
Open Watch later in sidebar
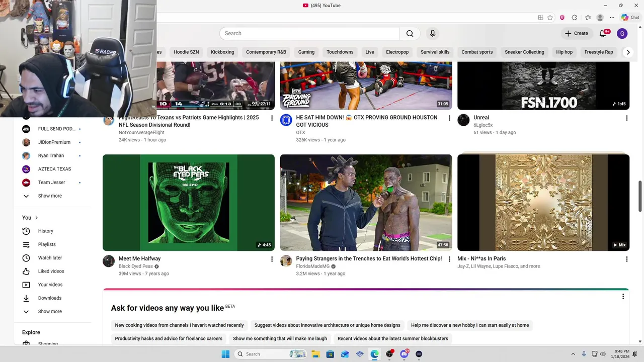pyautogui.click(x=53, y=258)
